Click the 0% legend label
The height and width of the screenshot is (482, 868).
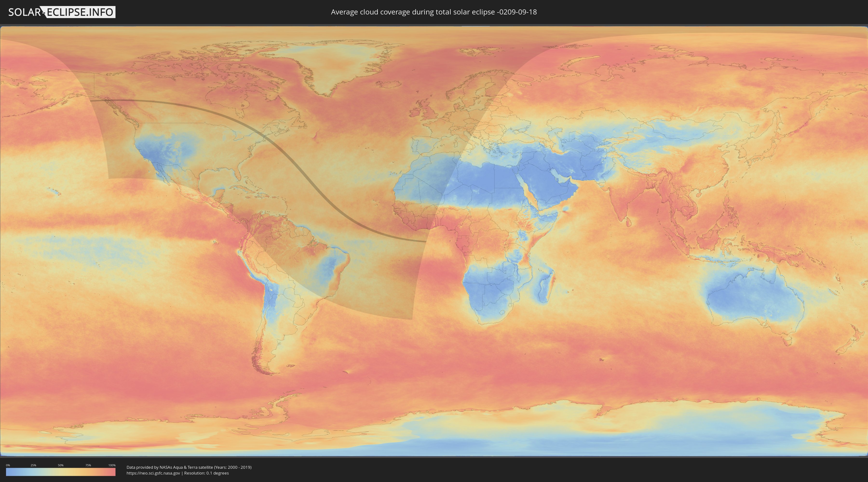point(8,465)
